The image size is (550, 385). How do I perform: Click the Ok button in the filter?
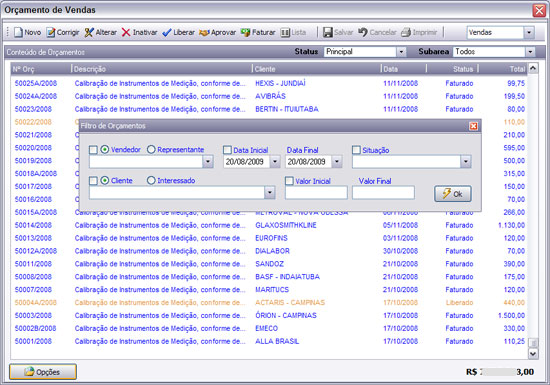tap(452, 194)
